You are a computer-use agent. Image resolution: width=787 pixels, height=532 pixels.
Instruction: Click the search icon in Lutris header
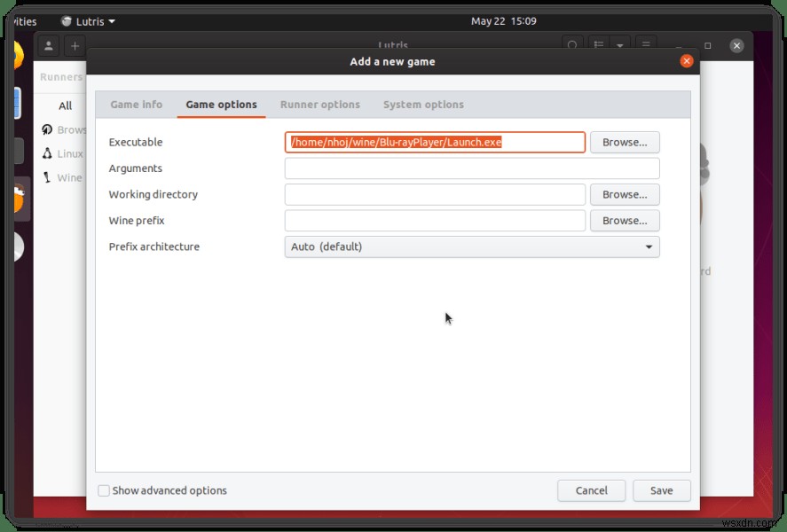(571, 44)
